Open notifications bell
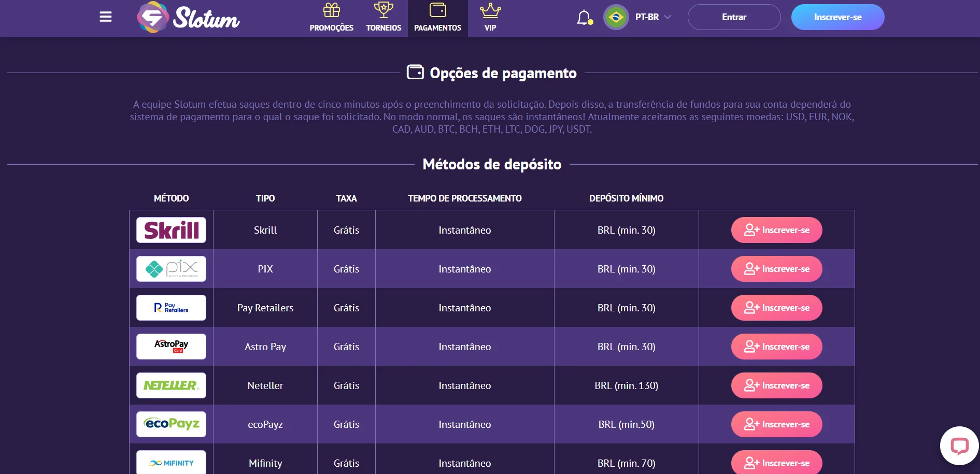980x474 pixels. click(x=585, y=17)
